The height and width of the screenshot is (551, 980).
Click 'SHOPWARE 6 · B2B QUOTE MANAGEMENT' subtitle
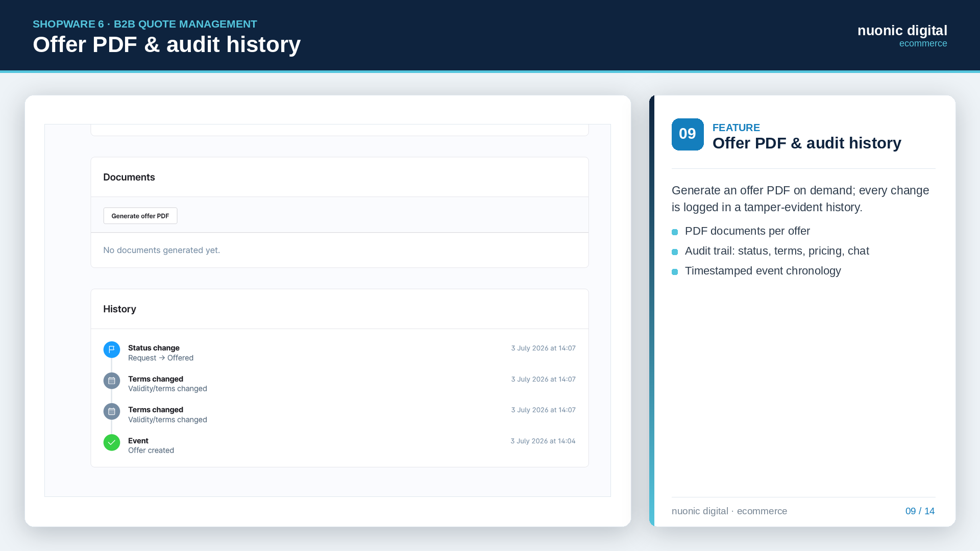(x=145, y=24)
